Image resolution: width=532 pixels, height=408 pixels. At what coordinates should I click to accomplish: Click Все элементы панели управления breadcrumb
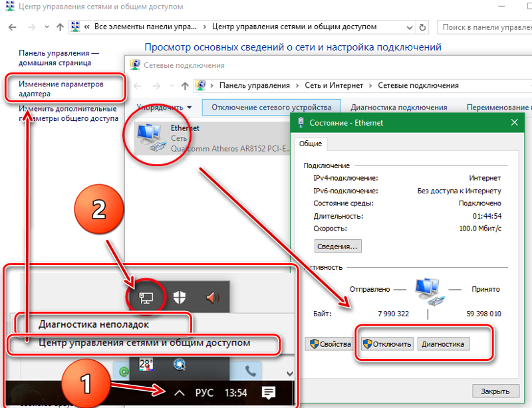pos(145,27)
